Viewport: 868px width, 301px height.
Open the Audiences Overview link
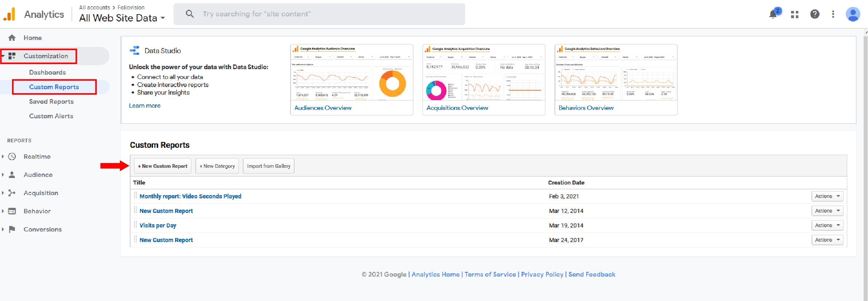323,108
